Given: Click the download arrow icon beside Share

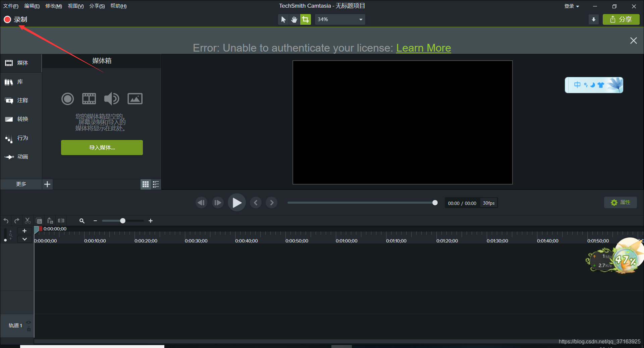Looking at the screenshot, I should [594, 19].
